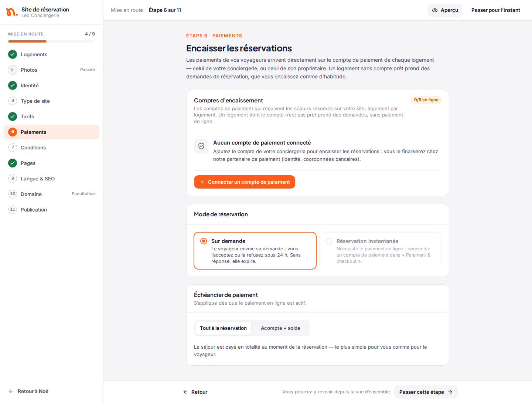Click the green check icon beside Tarifs
This screenshot has width=532, height=403.
coord(13,116)
